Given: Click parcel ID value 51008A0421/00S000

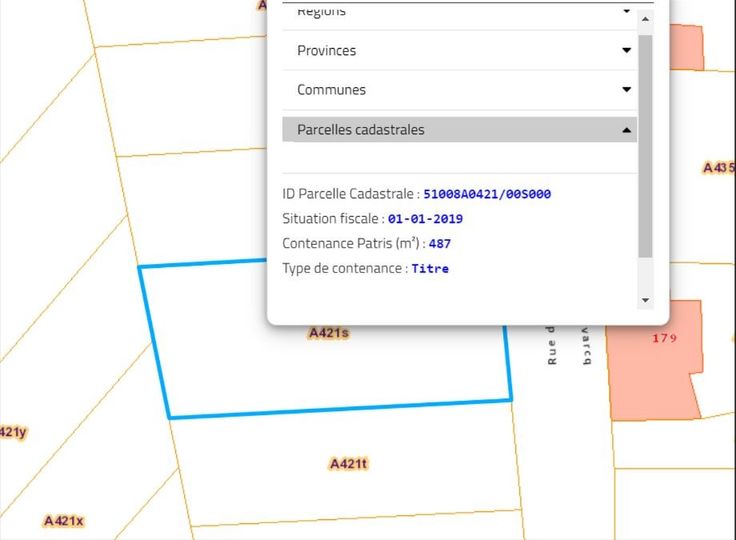Looking at the screenshot, I should [487, 194].
